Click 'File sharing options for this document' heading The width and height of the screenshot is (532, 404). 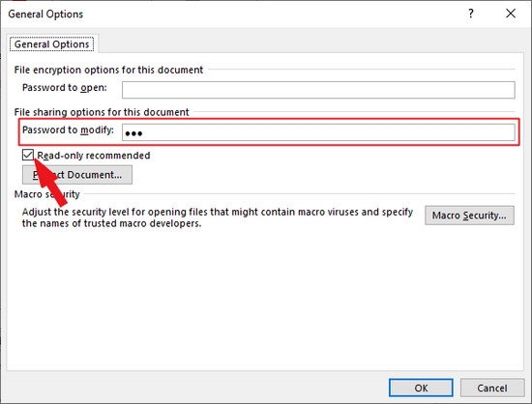point(102,112)
